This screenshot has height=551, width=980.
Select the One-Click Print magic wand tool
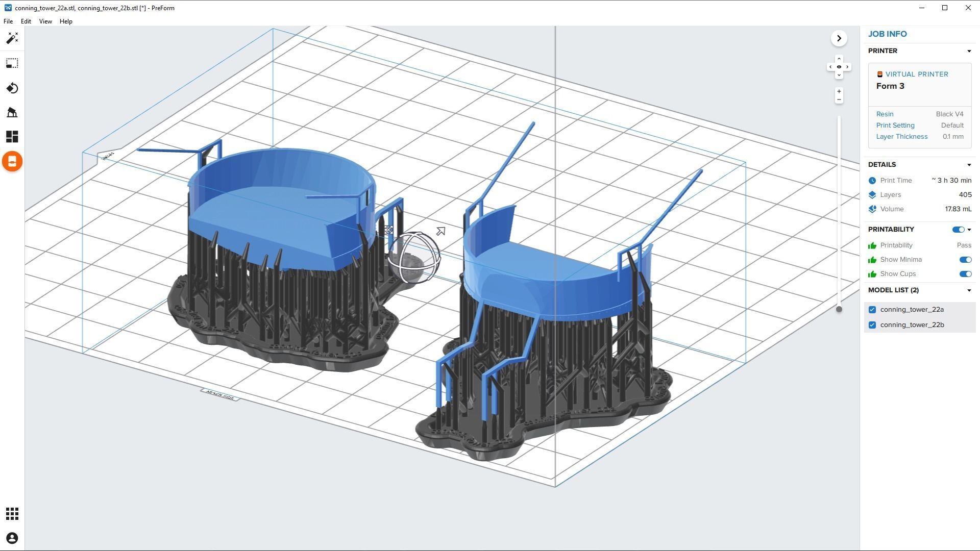pyautogui.click(x=12, y=38)
